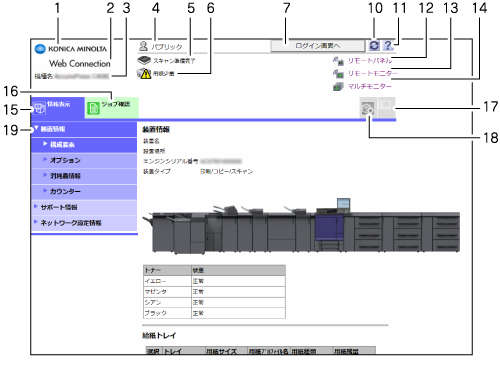Click the printer machine image
The image size is (500, 382).
tap(301, 226)
